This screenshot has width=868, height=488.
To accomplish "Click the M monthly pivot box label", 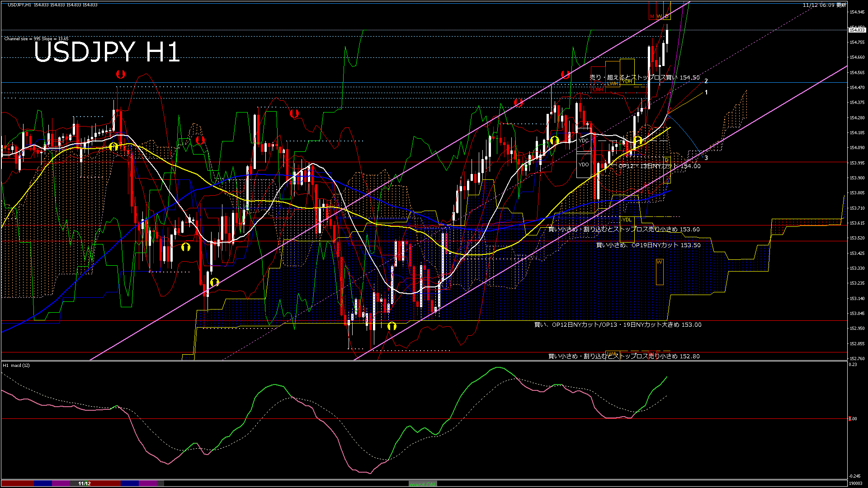I will coord(652,17).
